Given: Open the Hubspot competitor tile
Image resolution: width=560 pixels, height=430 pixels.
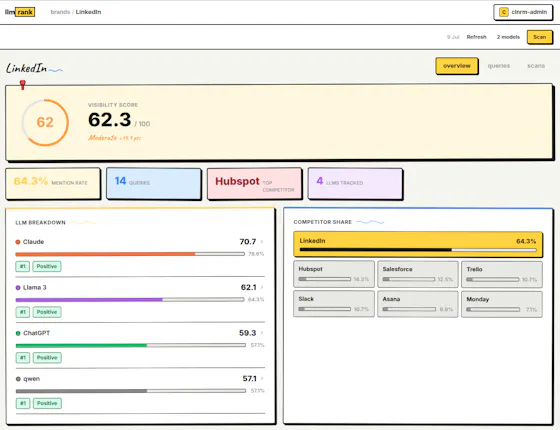Looking at the screenshot, I should [334, 274].
